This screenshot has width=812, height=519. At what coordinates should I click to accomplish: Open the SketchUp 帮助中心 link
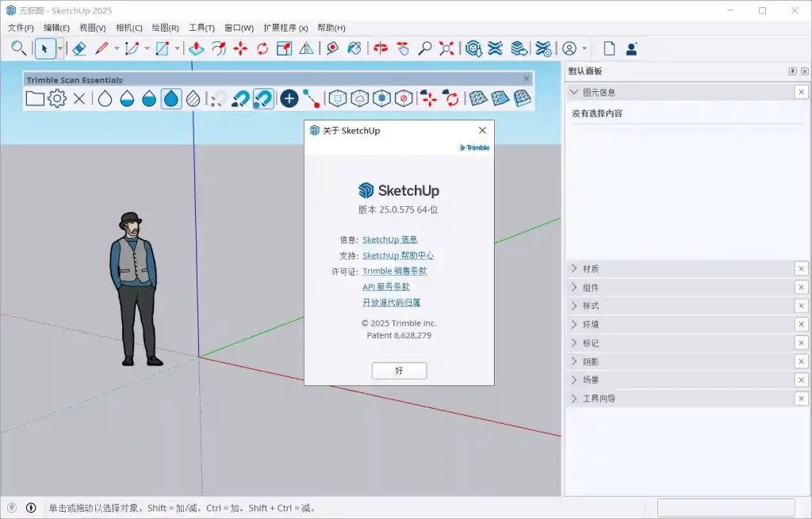398,255
